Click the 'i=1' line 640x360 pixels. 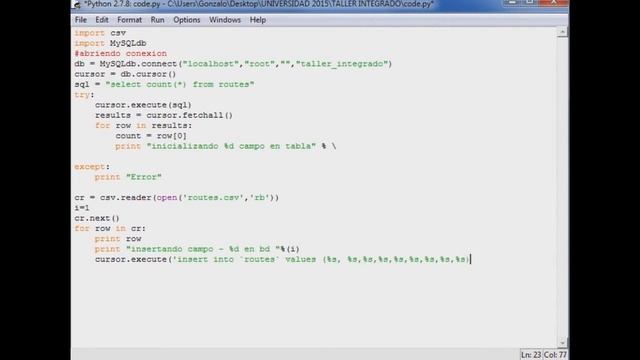coord(82,208)
